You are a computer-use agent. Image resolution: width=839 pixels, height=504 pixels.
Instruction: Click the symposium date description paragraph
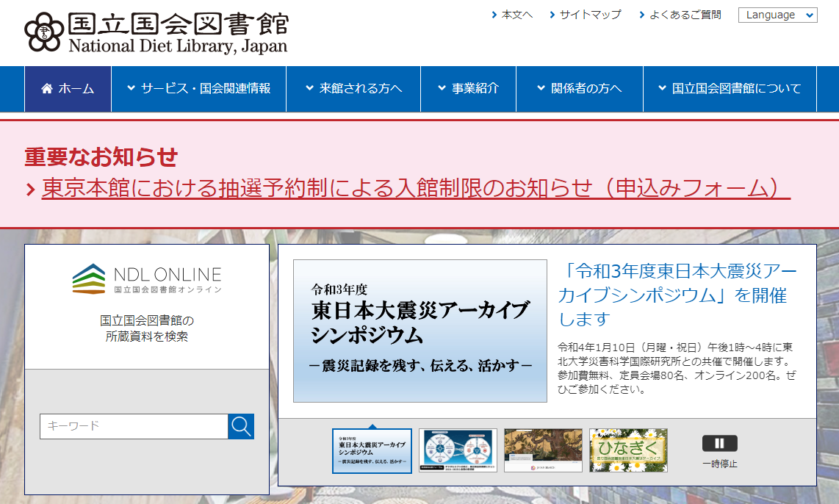677,368
